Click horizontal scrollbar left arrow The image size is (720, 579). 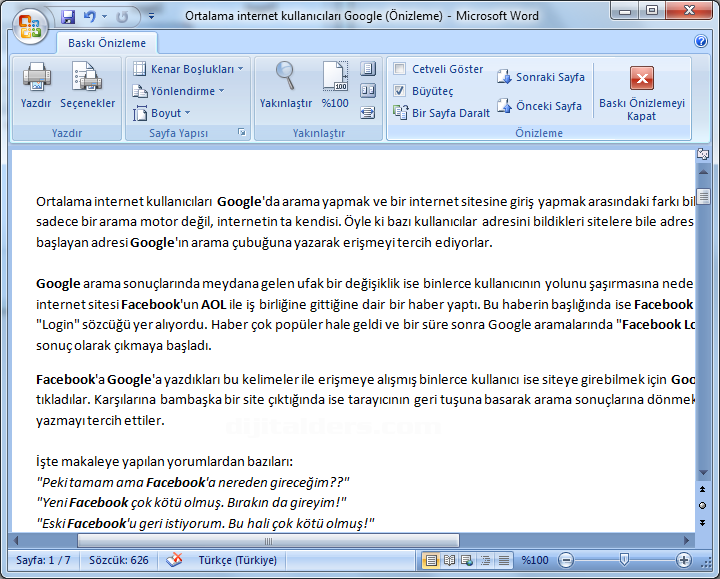16,540
